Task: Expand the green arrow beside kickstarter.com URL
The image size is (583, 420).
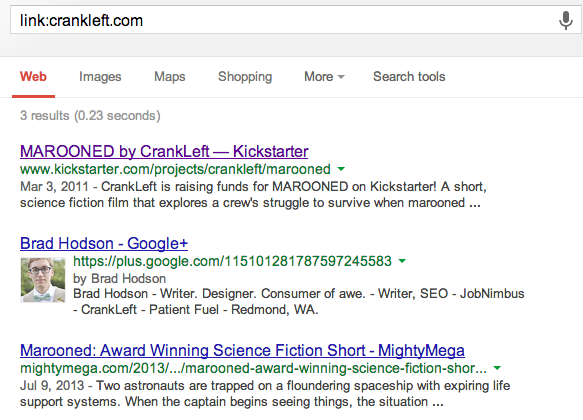Action: point(341,169)
